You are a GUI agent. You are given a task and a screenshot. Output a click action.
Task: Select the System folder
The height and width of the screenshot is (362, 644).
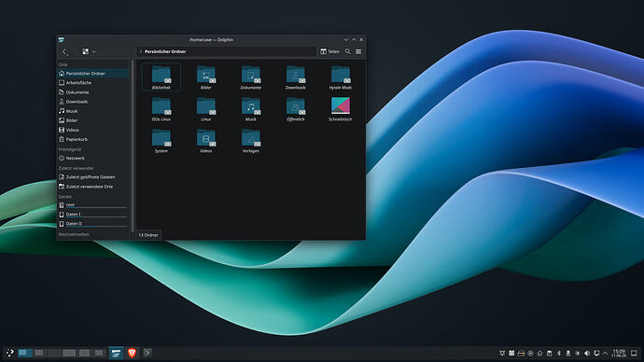(x=161, y=140)
